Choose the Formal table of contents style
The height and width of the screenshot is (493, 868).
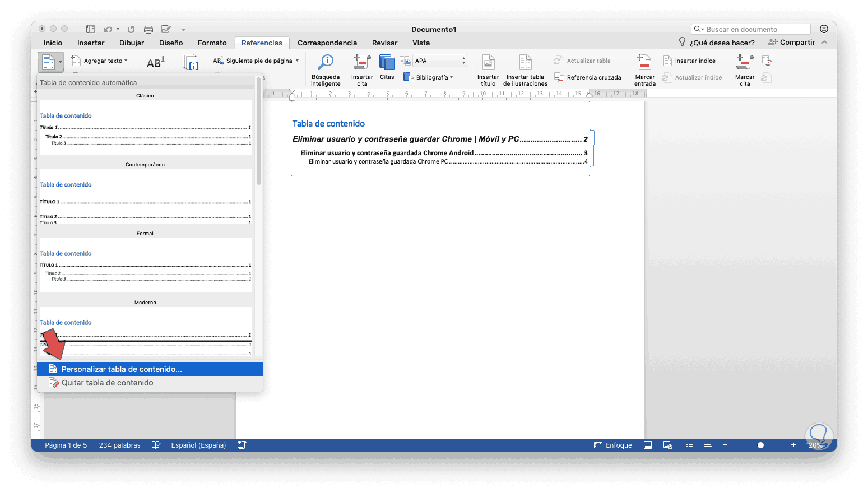point(145,265)
